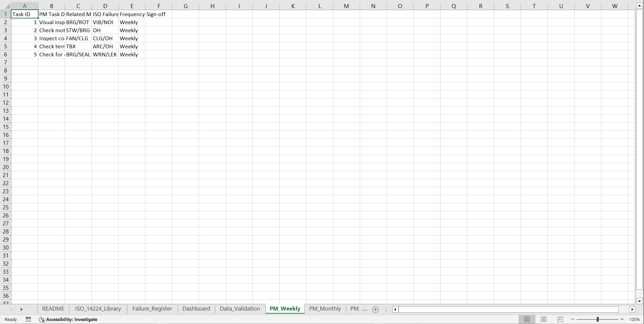
Task: Open Page Break Preview from status bar
Action: pos(560,319)
